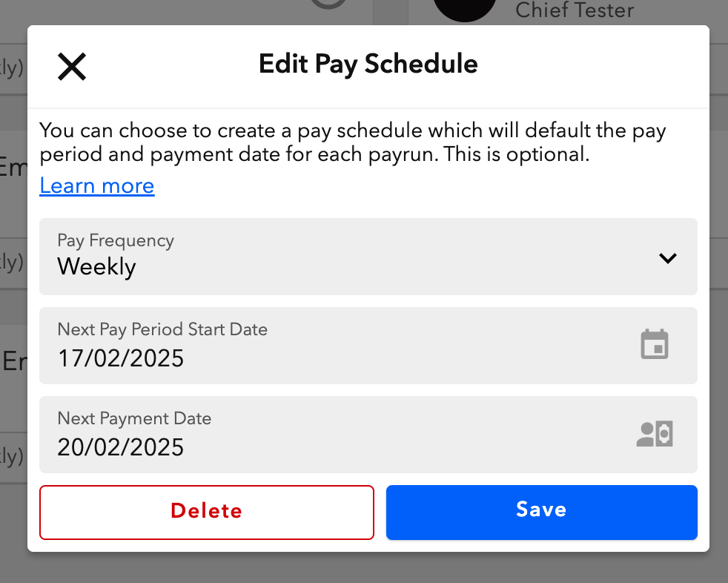
Task: Close the Edit Pay Schedule dialog
Action: [x=72, y=67]
